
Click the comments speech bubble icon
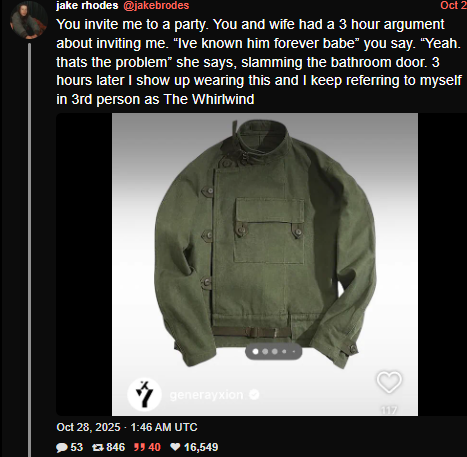click(x=62, y=447)
